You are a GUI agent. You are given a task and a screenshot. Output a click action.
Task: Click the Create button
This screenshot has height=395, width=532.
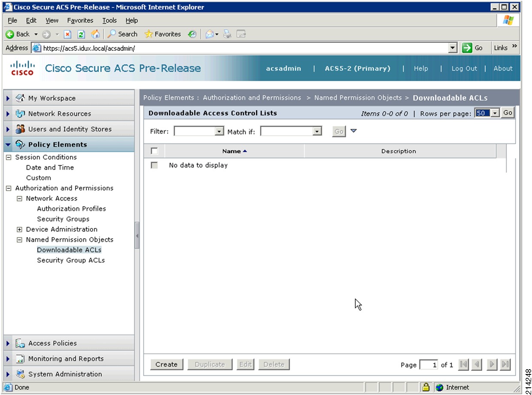click(x=166, y=365)
